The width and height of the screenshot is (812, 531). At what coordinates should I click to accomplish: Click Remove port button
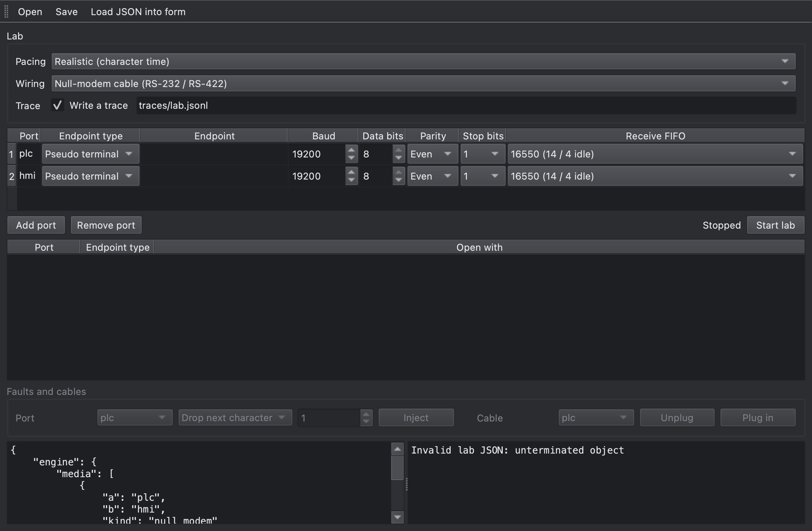pos(106,225)
